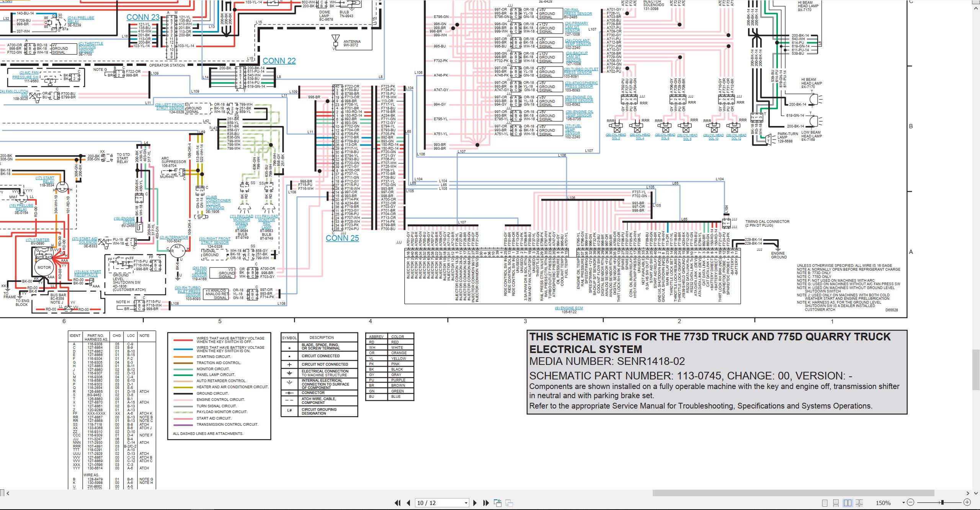Follow the (8) ENGINE ECM link
This screenshot has width=980, height=510.
tap(569, 308)
